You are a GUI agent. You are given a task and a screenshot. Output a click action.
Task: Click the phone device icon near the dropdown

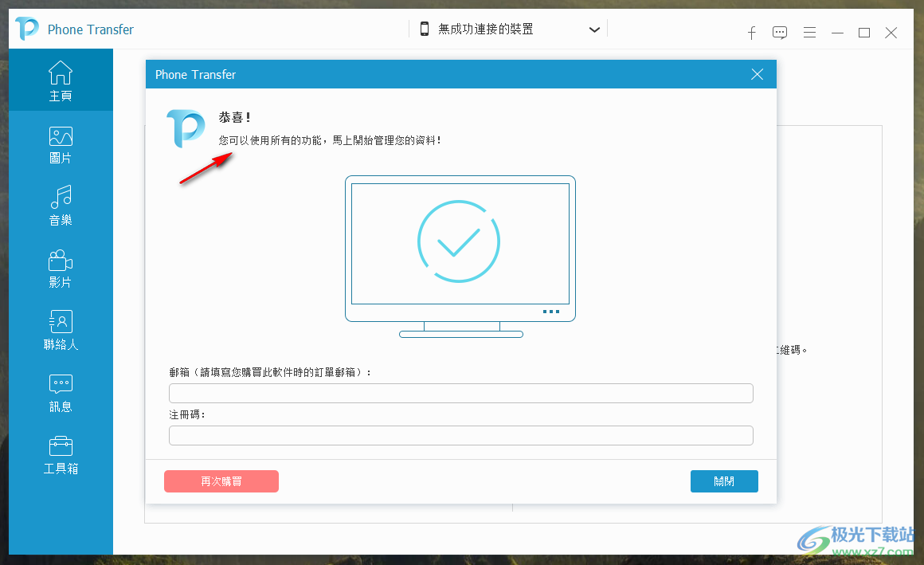[425, 29]
